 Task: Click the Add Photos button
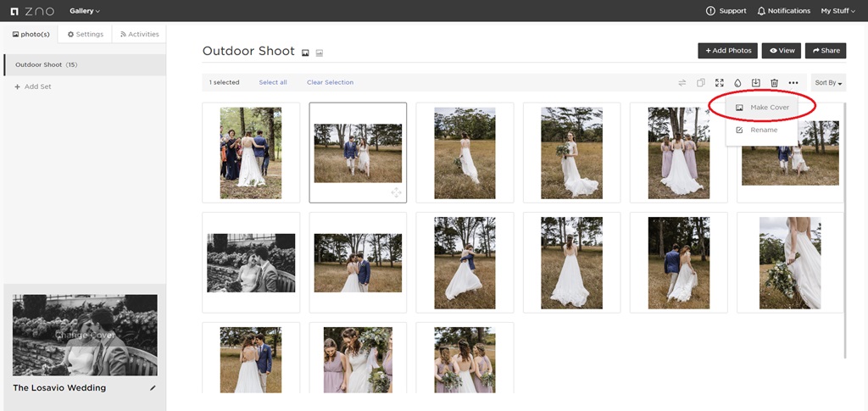coord(727,50)
